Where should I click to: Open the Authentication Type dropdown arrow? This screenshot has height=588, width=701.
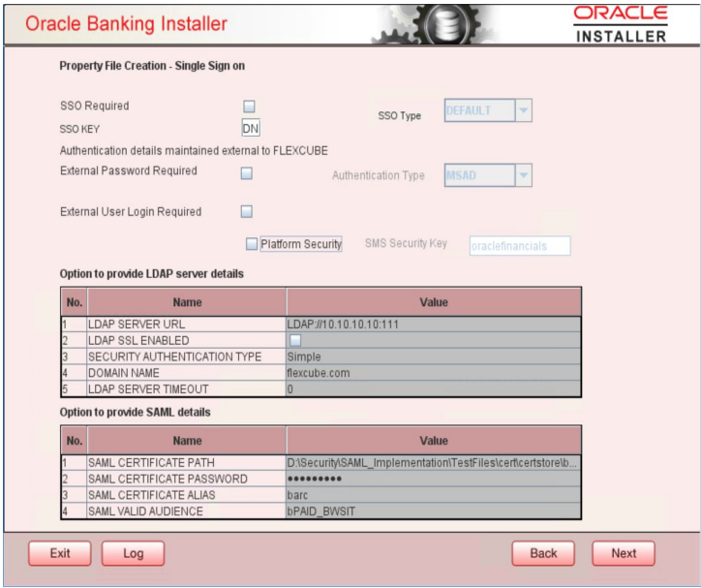coord(524,175)
